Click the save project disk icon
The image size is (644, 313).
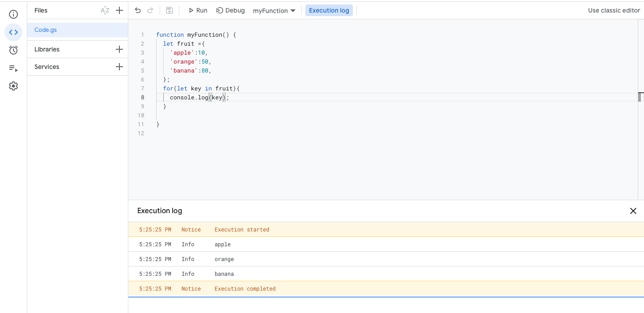(x=169, y=10)
